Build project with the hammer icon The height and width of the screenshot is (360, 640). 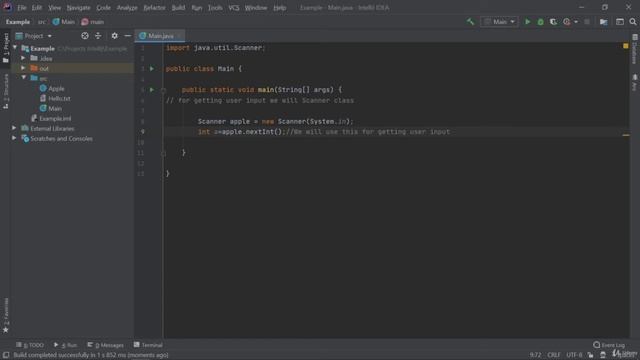[470, 22]
